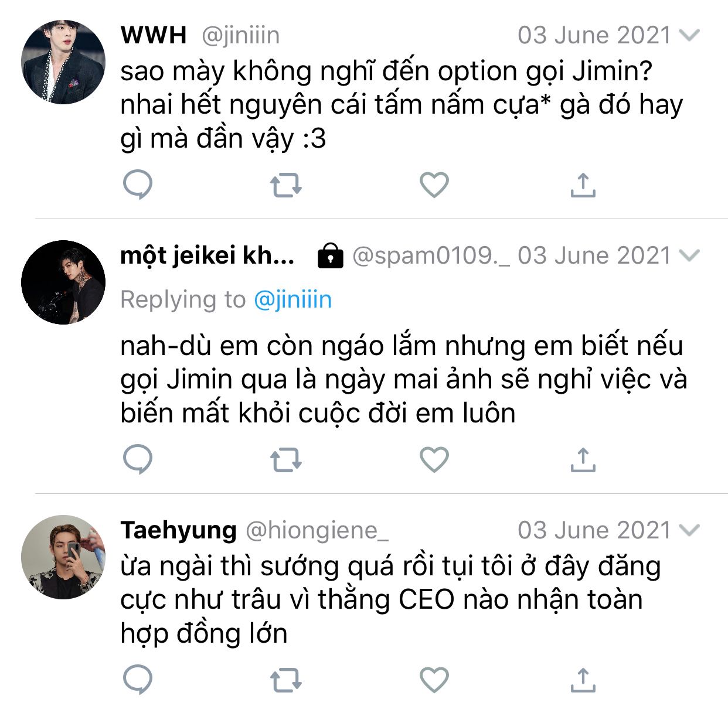Like the @spam0109._ tweet
The image size is (728, 713).
[434, 460]
